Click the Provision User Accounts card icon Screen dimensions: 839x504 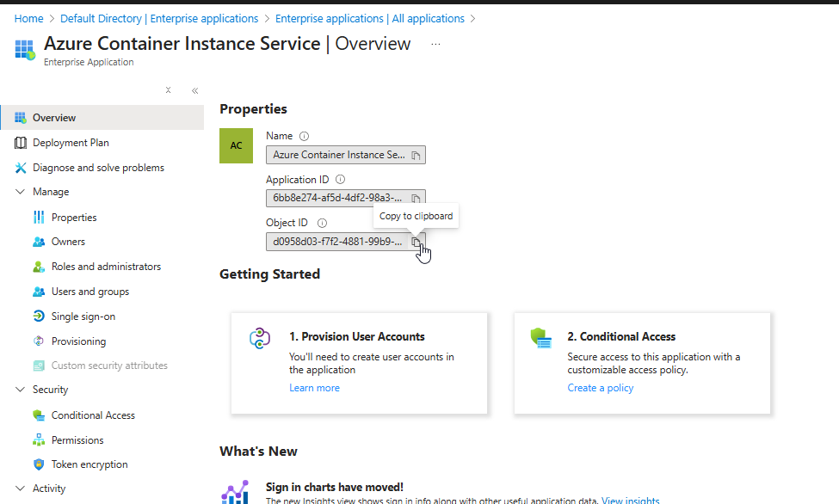click(x=260, y=338)
